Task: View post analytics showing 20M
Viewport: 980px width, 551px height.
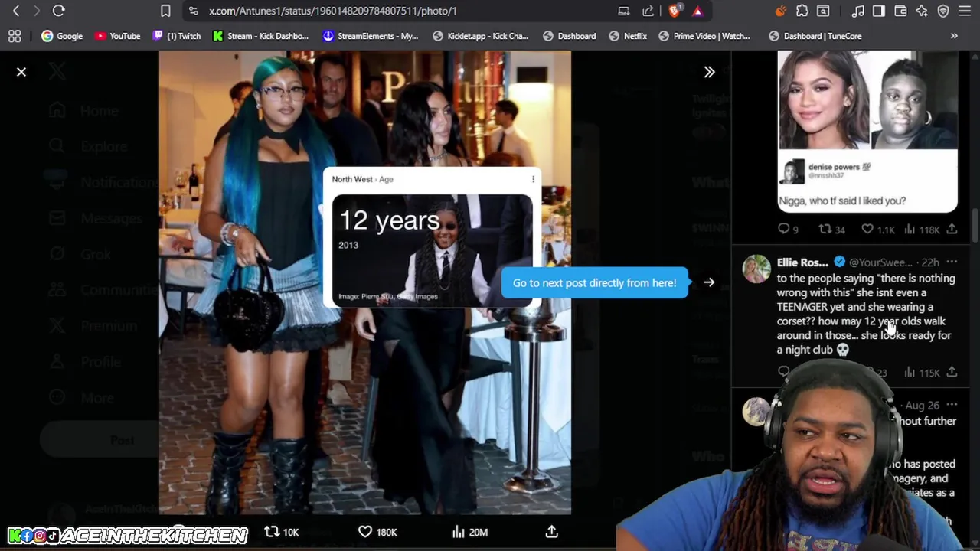Action: pyautogui.click(x=469, y=532)
